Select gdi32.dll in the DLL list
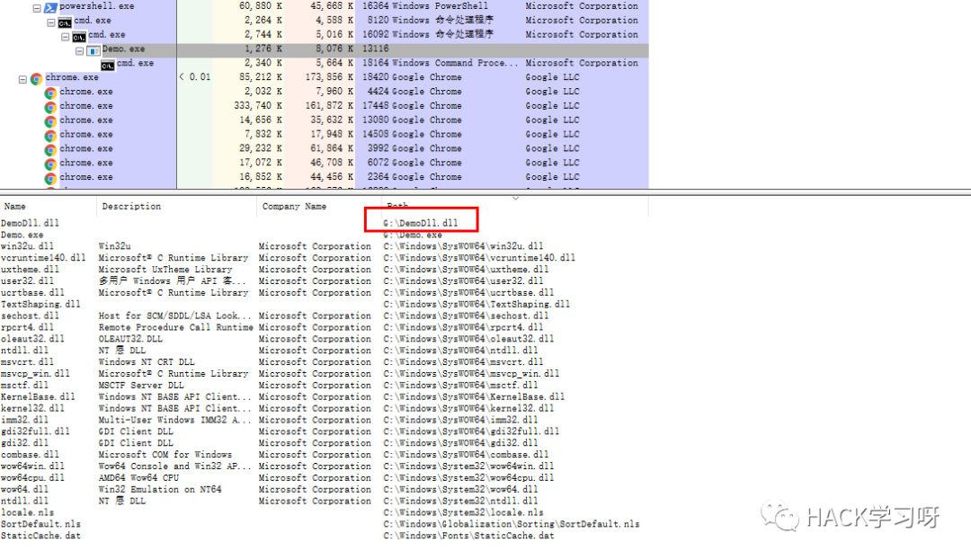 point(25,443)
